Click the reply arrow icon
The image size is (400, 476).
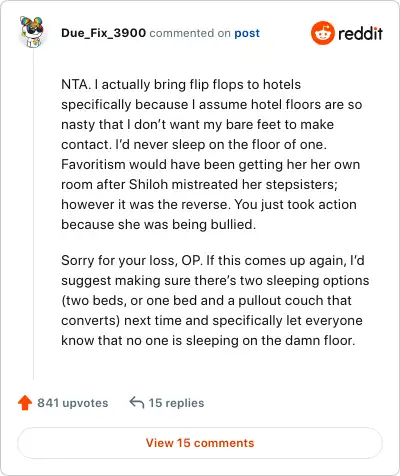point(137,402)
